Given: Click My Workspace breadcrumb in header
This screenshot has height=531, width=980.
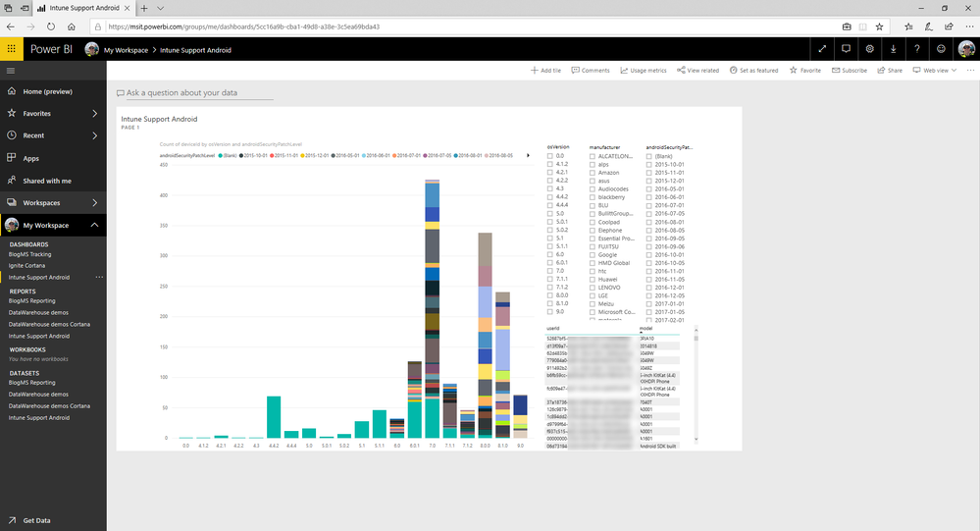Looking at the screenshot, I should click(126, 50).
